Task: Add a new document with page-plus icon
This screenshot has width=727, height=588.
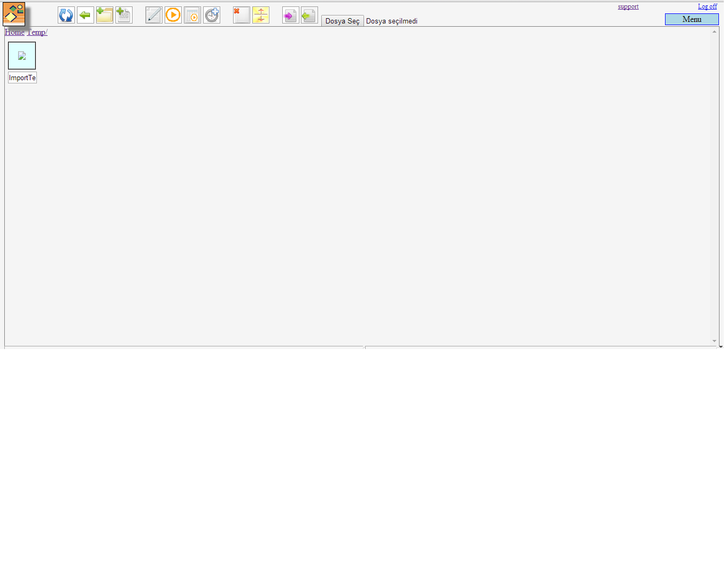Action: point(124,15)
